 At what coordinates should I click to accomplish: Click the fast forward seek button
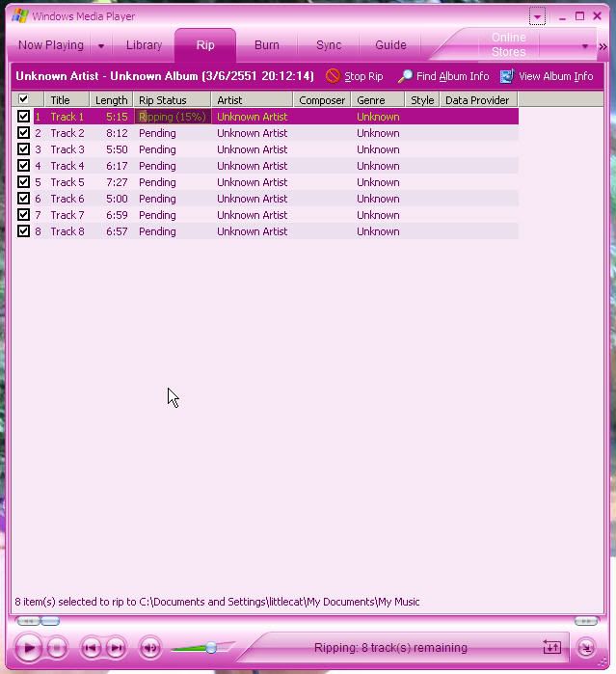click(x=586, y=621)
